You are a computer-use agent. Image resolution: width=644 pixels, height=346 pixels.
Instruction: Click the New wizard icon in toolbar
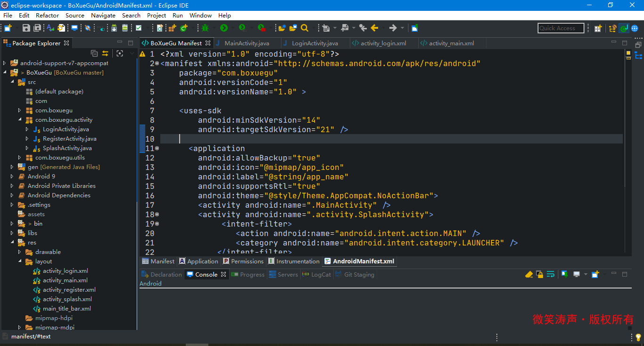(x=8, y=28)
